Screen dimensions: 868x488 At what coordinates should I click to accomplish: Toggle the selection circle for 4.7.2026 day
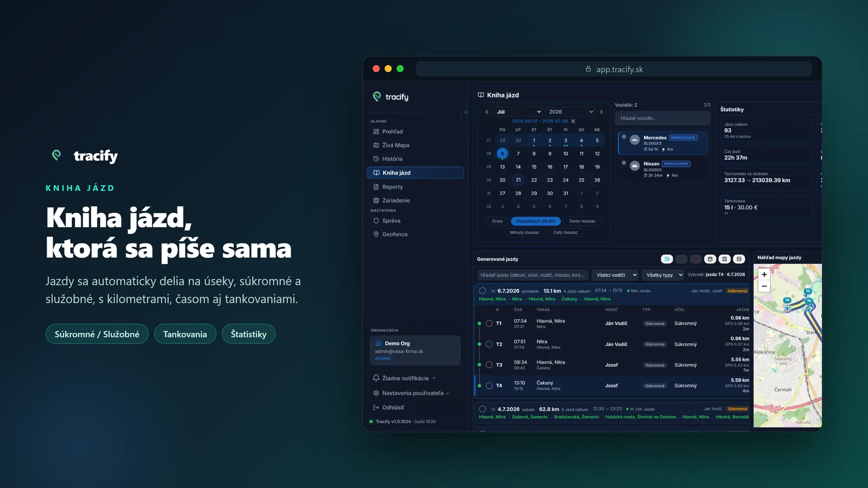(482, 409)
